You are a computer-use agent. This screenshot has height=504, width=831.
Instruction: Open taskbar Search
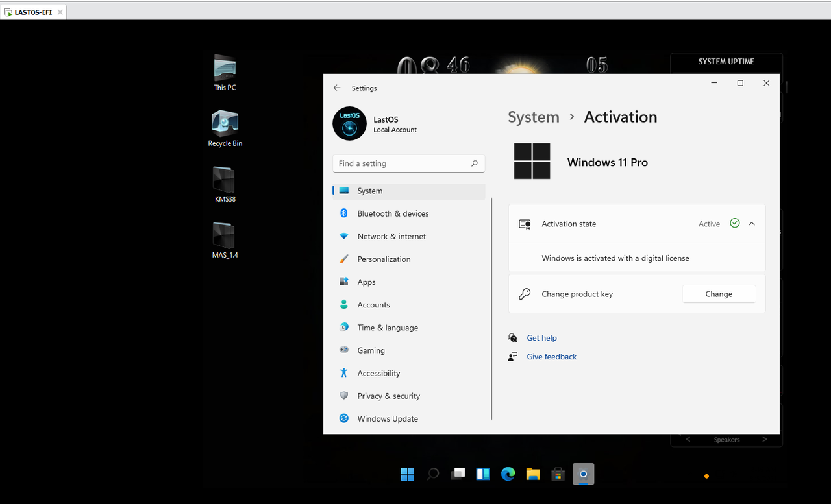pyautogui.click(x=433, y=474)
